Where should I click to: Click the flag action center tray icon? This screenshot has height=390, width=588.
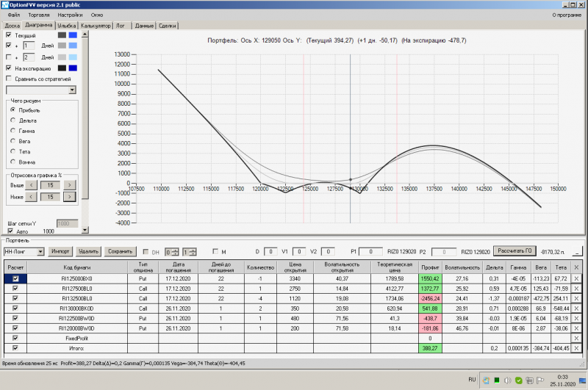(x=540, y=380)
